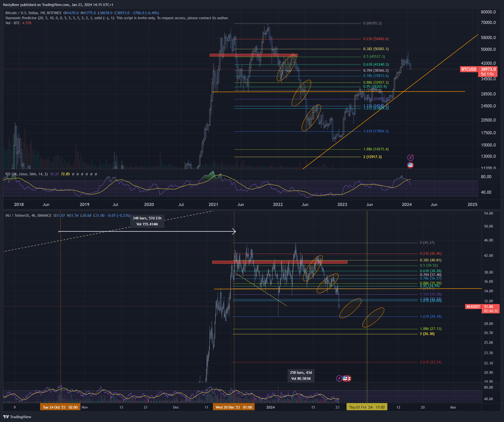Click the 0.618 (41240.3) Fibonacci label

(376, 64)
